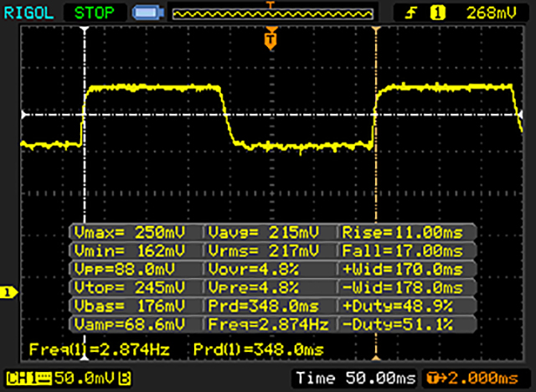Click the Vbas= 176mV measurement
The height and width of the screenshot is (392, 536).
[x=130, y=306]
